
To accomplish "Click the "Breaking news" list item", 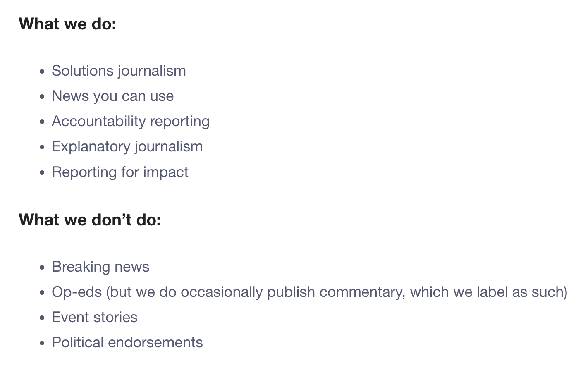I will tap(100, 267).
